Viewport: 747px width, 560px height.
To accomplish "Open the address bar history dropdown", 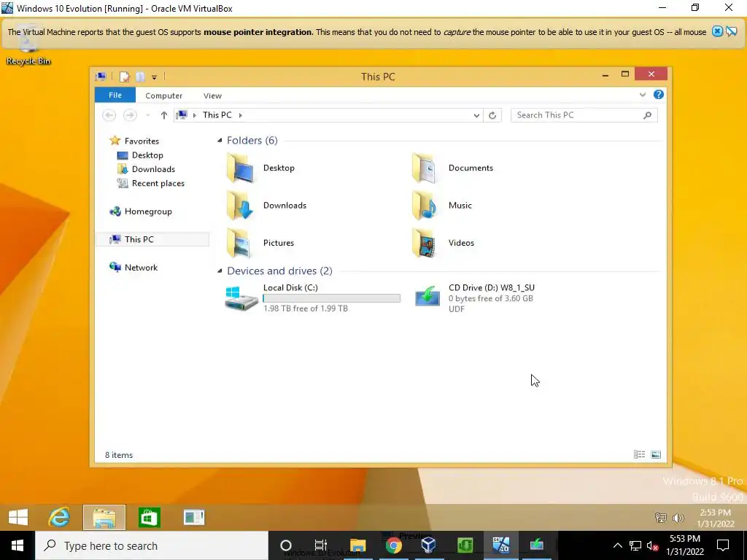I will [x=476, y=115].
